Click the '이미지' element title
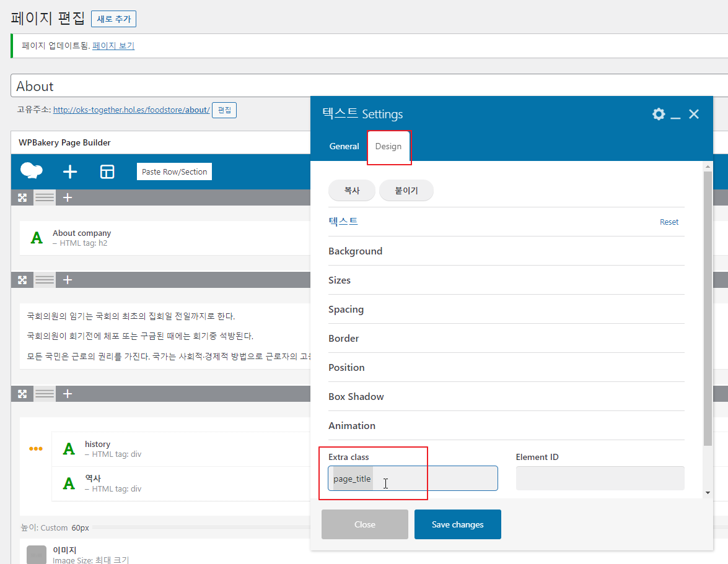This screenshot has height=564, width=728. point(64,550)
